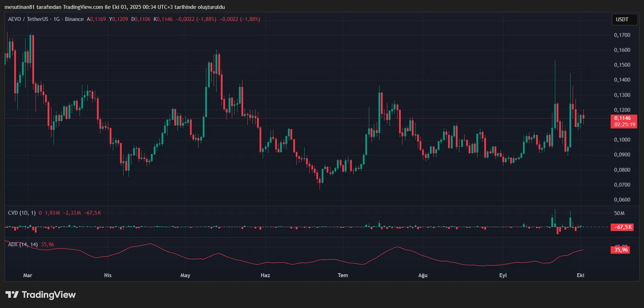Click the Eki label on time axis
The image size is (644, 308).
pyautogui.click(x=580, y=275)
